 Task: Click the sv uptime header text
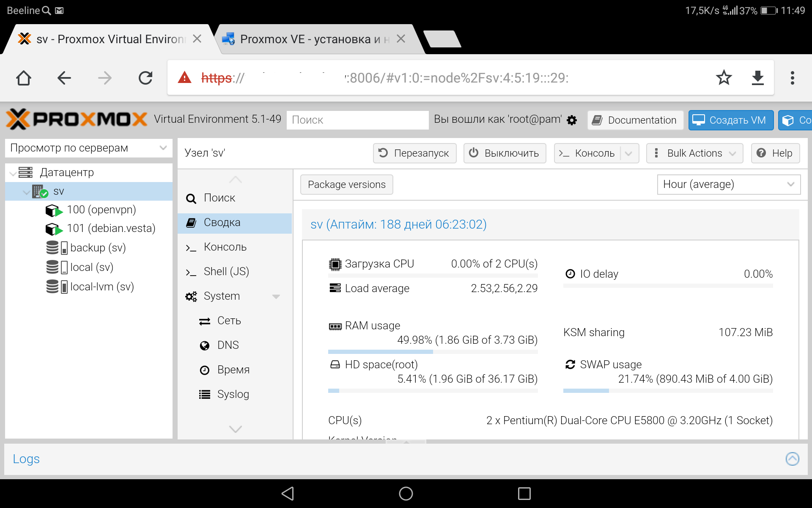pos(398,224)
